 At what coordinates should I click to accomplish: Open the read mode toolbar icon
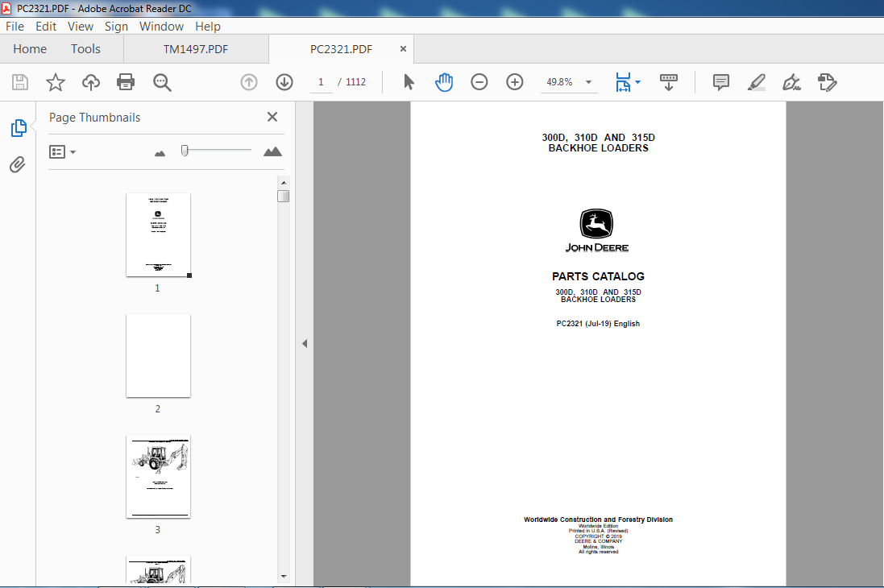point(669,82)
